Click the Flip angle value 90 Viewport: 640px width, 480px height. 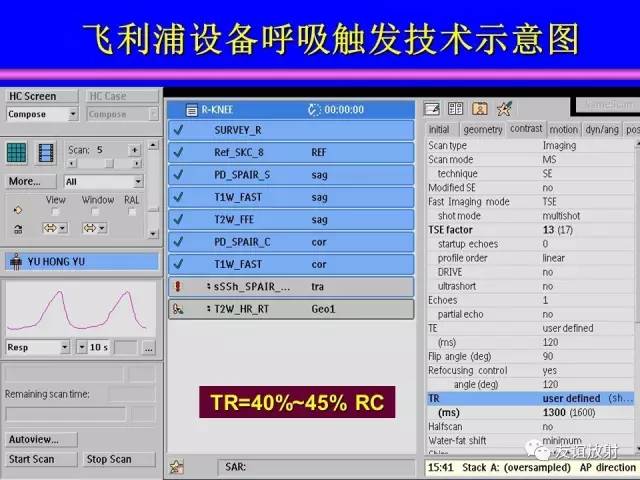(x=548, y=356)
